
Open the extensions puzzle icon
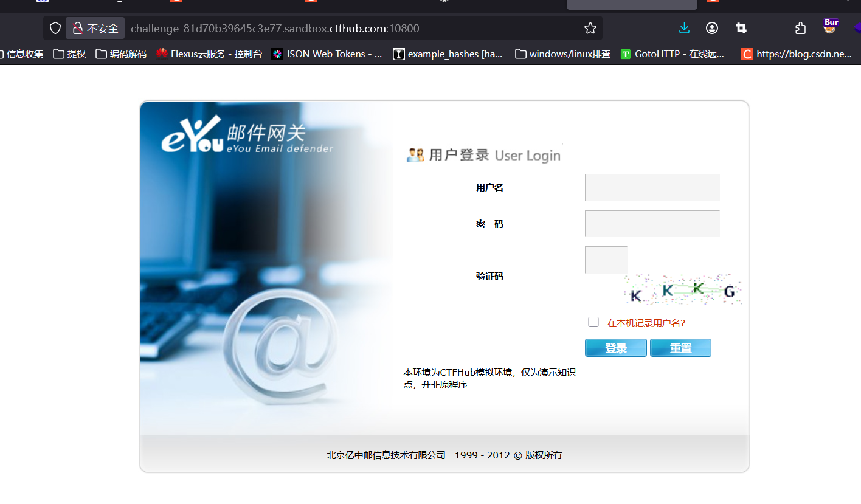tap(800, 28)
